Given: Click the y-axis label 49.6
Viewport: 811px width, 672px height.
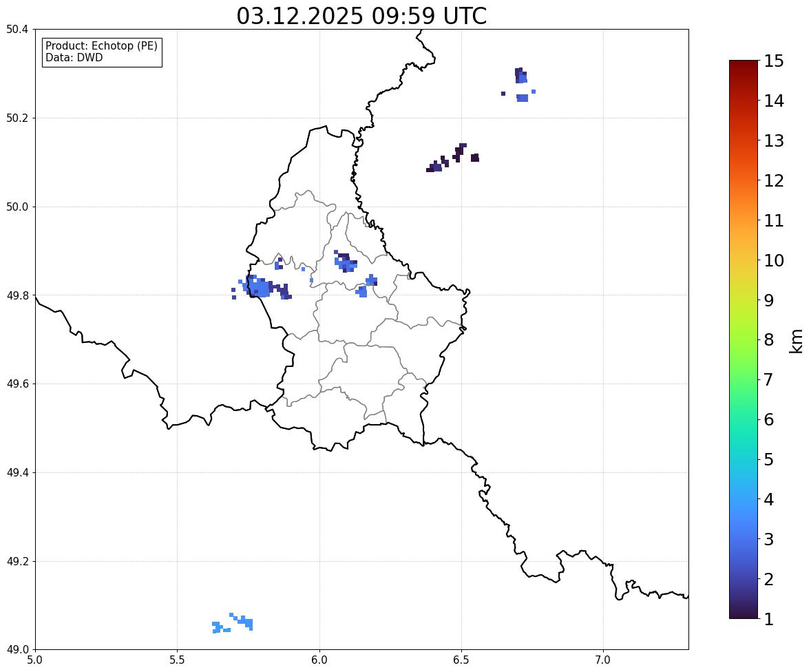Looking at the screenshot, I should (17, 384).
